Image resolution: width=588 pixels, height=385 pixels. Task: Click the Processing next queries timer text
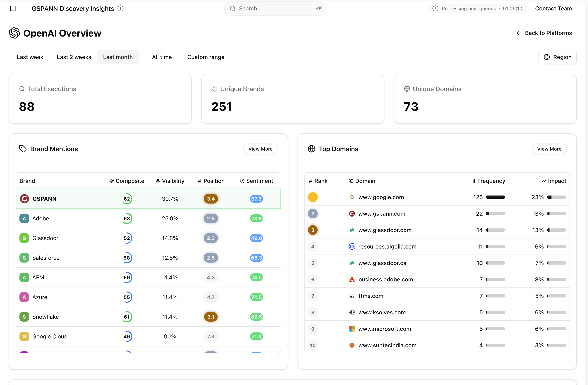(482, 8)
